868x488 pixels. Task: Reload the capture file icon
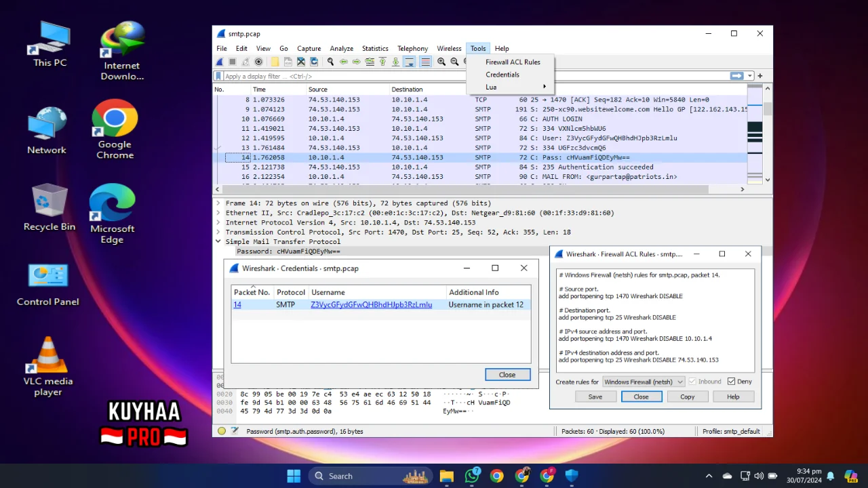coord(314,62)
